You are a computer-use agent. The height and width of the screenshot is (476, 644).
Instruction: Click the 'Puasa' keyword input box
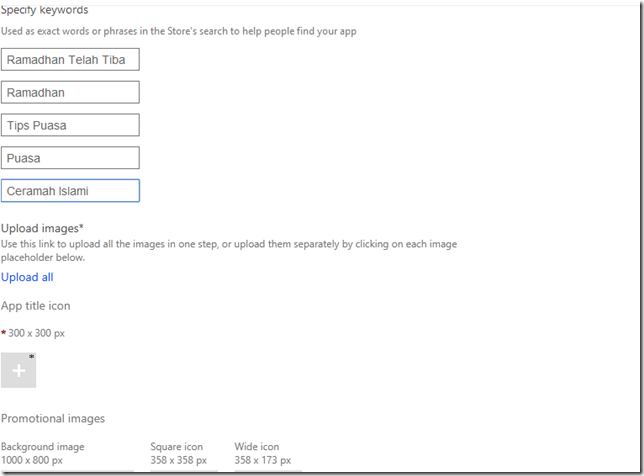(x=70, y=158)
